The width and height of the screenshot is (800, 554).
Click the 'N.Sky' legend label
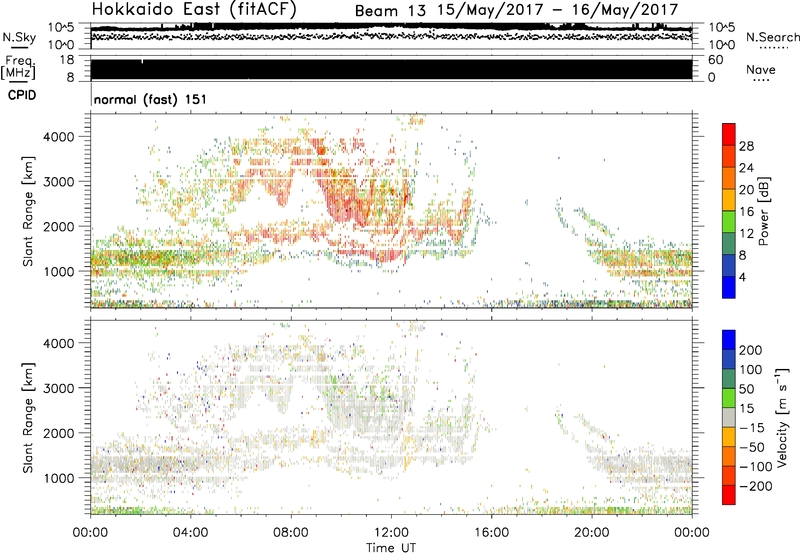click(19, 37)
